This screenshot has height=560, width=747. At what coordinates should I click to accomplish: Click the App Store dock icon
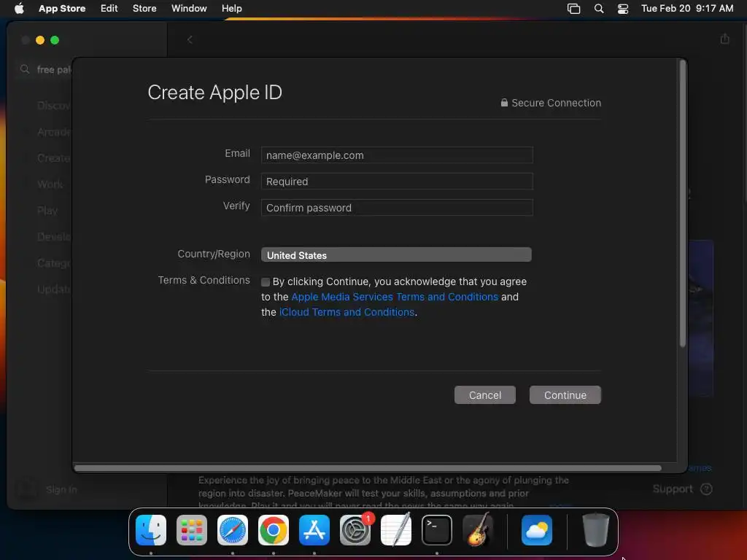click(x=314, y=530)
